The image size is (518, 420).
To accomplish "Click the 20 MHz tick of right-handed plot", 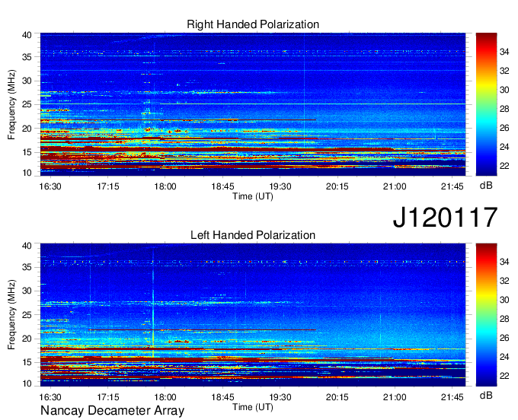I will 27,129.
